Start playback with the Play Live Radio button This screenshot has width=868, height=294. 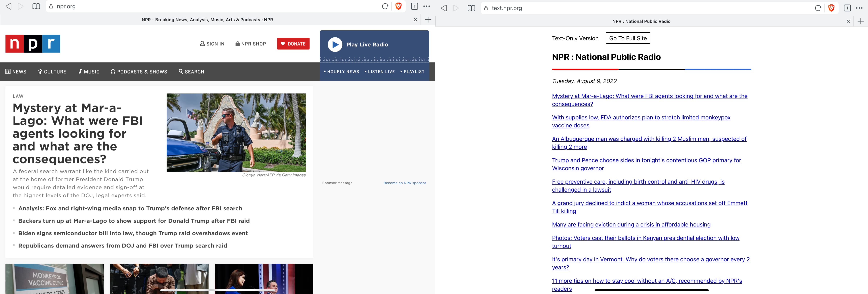[x=335, y=45]
